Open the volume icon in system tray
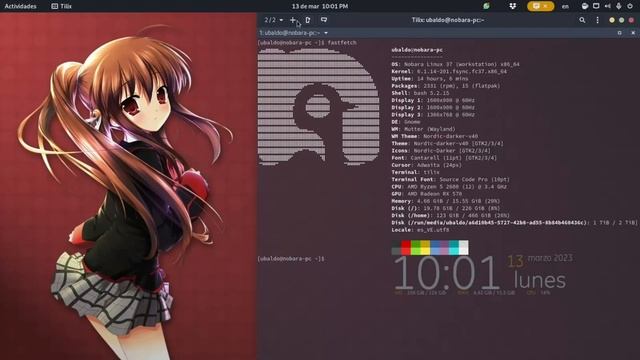This screenshot has width=640, height=360. tap(607, 6)
